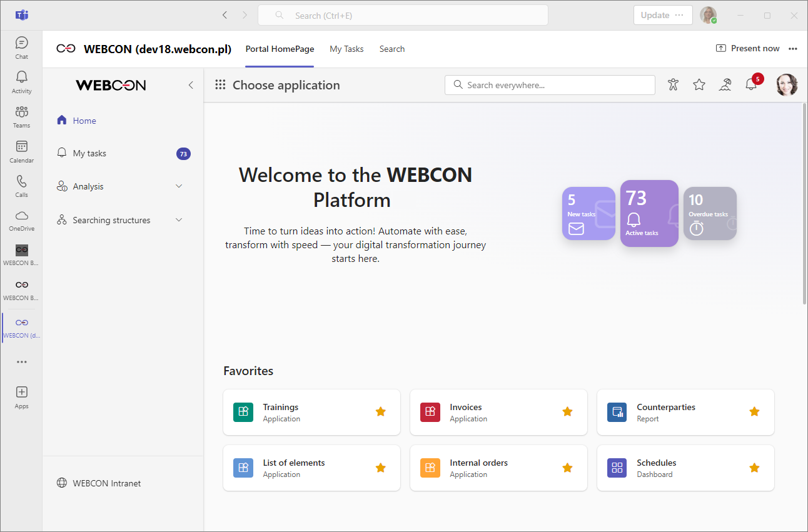808x532 pixels.
Task: Open more options ellipsis beside Present now
Action: click(x=793, y=49)
